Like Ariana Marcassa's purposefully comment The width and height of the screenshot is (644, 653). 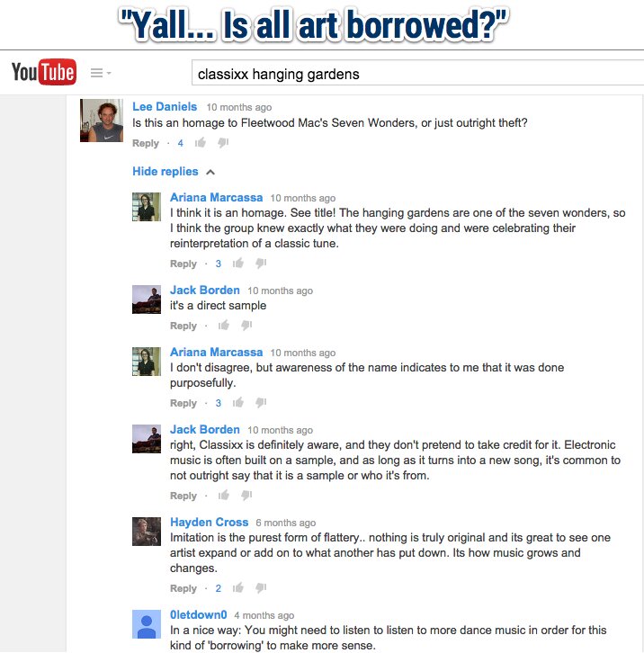pyautogui.click(x=237, y=402)
